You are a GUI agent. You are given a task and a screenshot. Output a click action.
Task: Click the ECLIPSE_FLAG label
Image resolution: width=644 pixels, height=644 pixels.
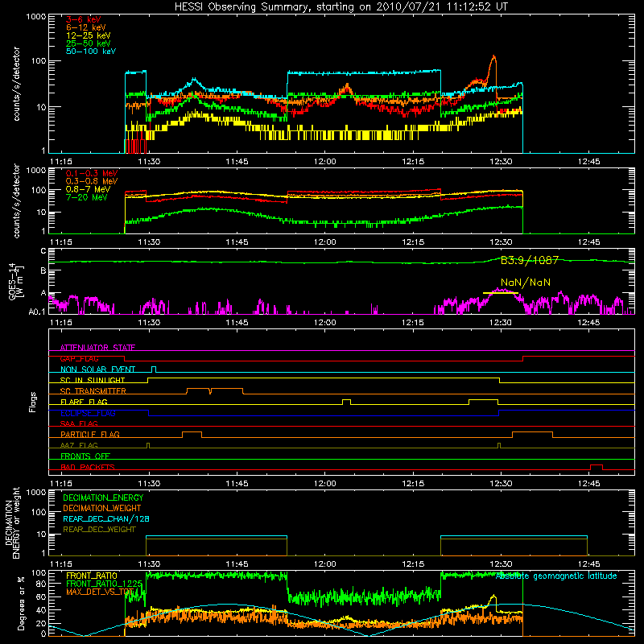pos(88,413)
